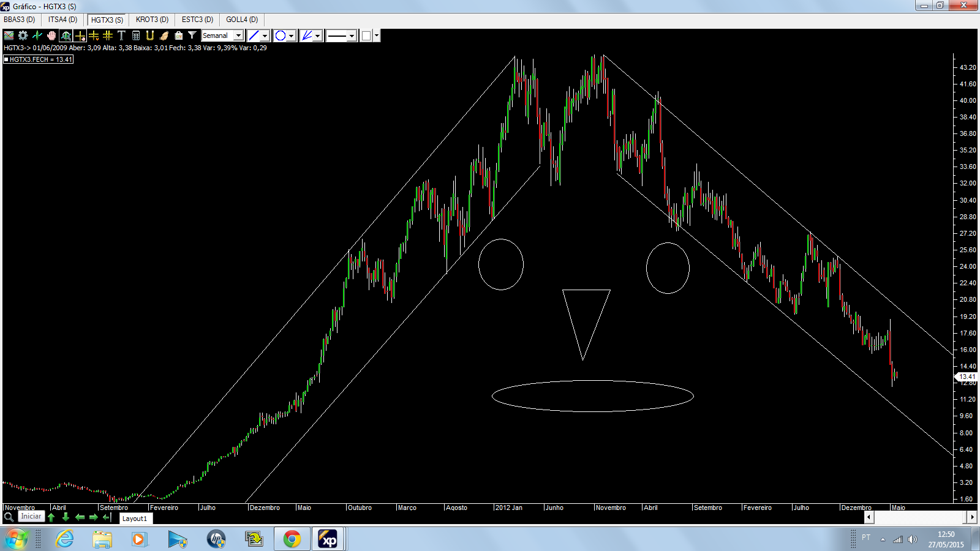Screen dimensions: 980x551
Task: Open the buy/sell bag icon
Action: pyautogui.click(x=178, y=36)
